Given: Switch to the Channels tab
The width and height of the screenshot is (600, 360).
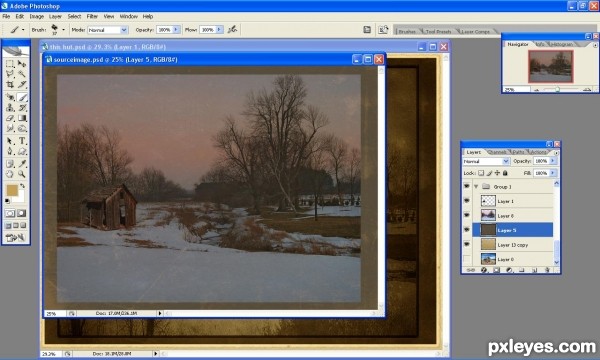Looking at the screenshot, I should [497, 152].
